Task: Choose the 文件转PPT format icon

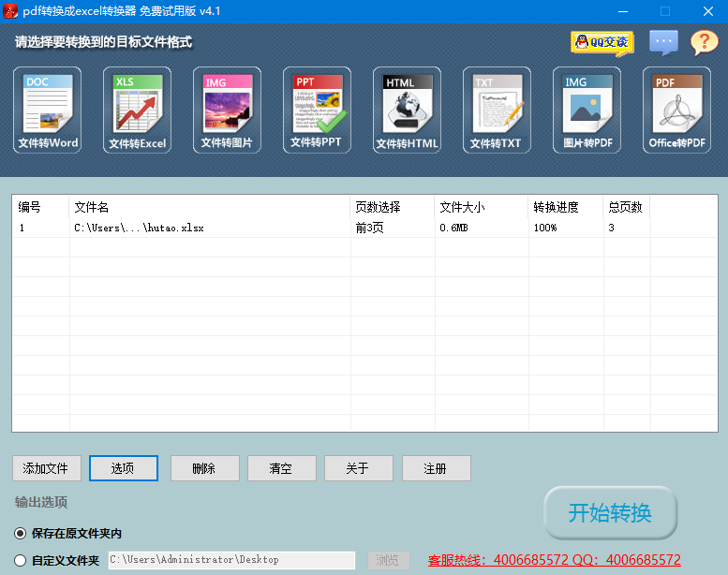Action: 317,110
